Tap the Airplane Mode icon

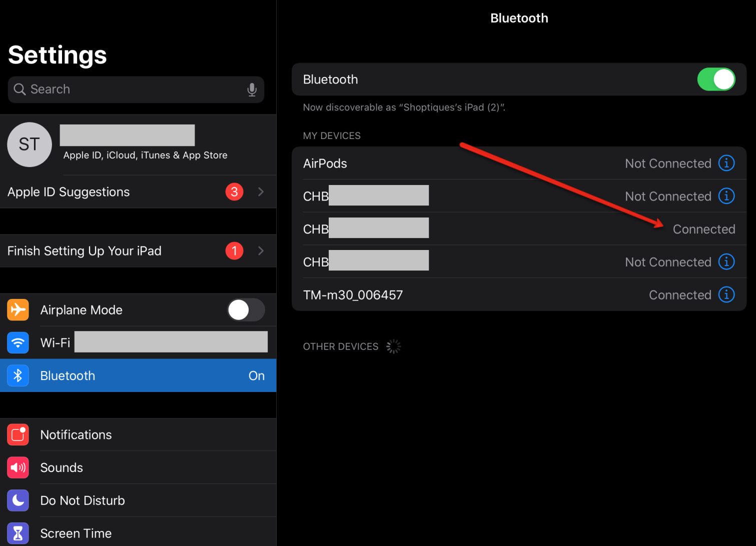[18, 309]
